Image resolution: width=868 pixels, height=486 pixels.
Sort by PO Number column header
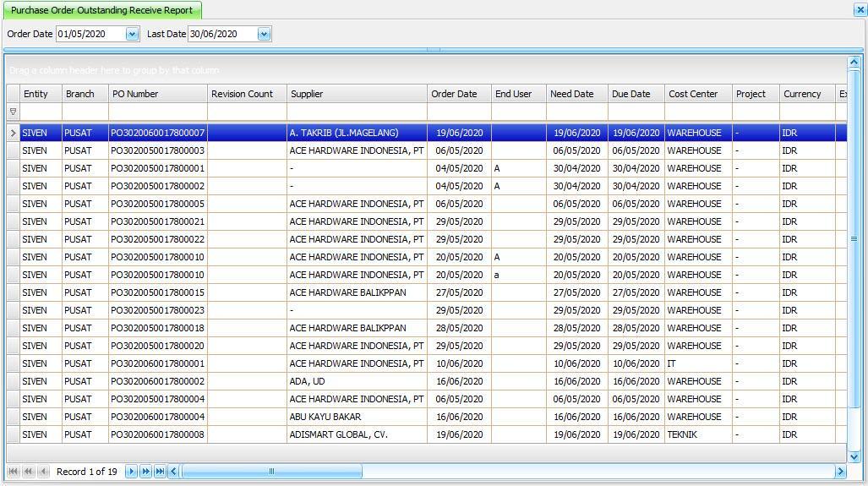[158, 94]
